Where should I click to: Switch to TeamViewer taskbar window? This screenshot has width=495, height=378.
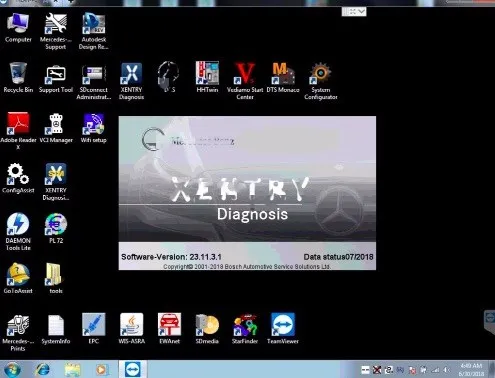tap(133, 369)
